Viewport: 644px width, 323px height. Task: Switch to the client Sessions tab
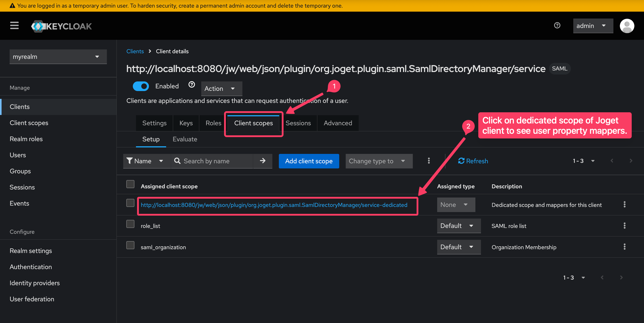[298, 123]
